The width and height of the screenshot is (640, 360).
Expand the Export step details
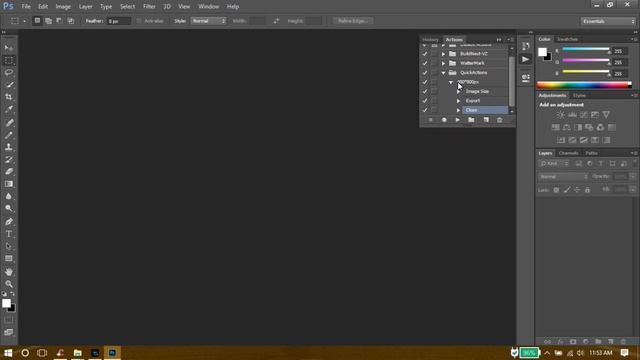pos(458,101)
